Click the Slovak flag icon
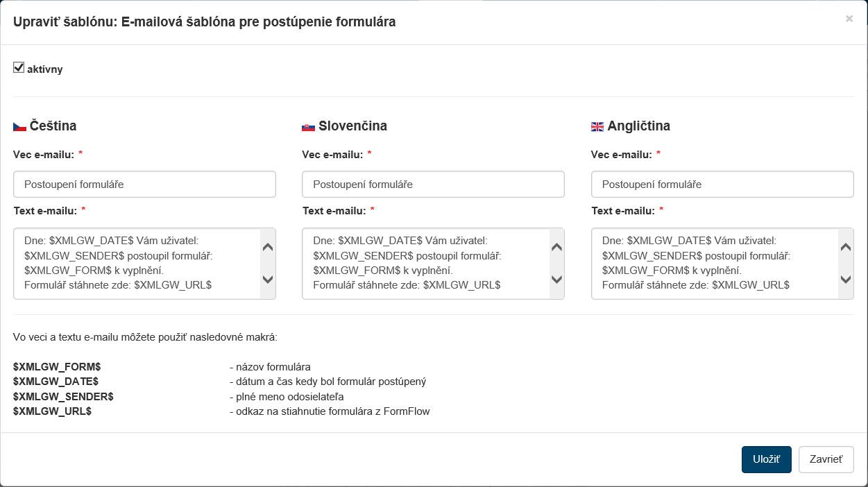Viewport: 868px width, 487px height. (308, 127)
